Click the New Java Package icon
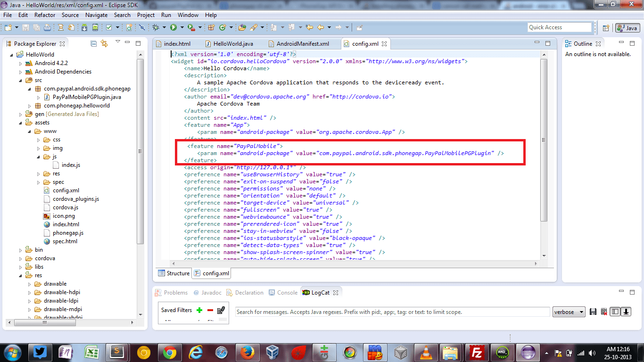This screenshot has height=362, width=644. click(212, 28)
